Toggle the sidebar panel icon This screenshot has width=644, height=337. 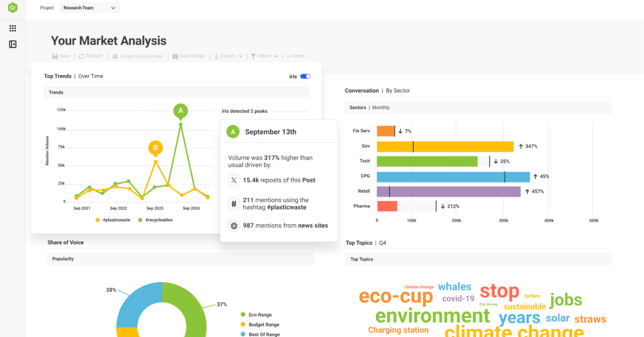click(13, 44)
